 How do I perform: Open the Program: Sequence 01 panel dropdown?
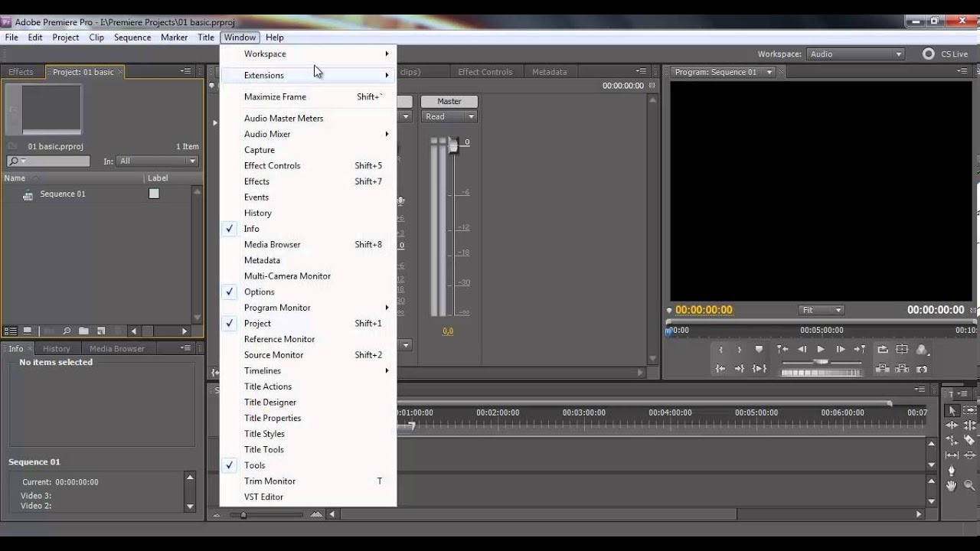tap(769, 72)
